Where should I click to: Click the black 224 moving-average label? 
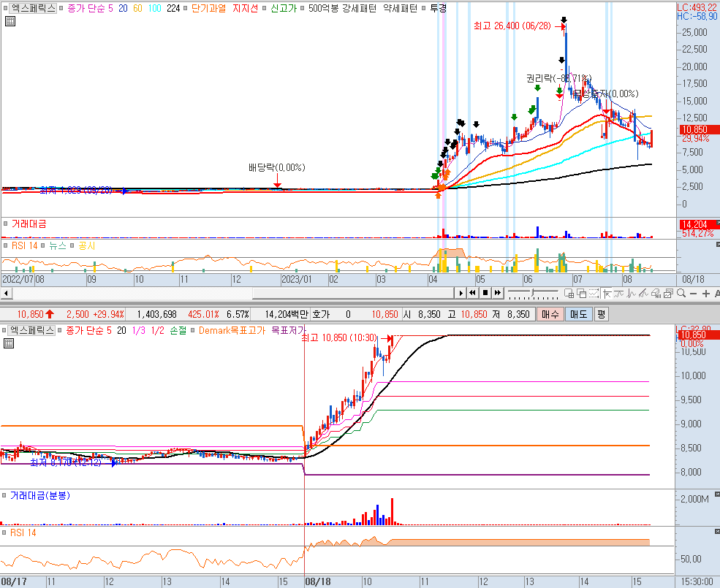[173, 8]
